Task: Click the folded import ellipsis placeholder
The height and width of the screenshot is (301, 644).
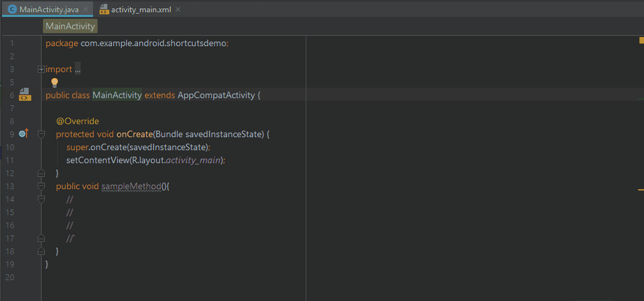Action: [77, 69]
